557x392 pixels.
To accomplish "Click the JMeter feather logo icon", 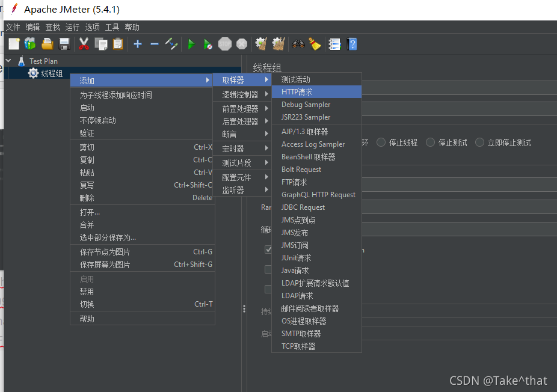I will [14, 8].
